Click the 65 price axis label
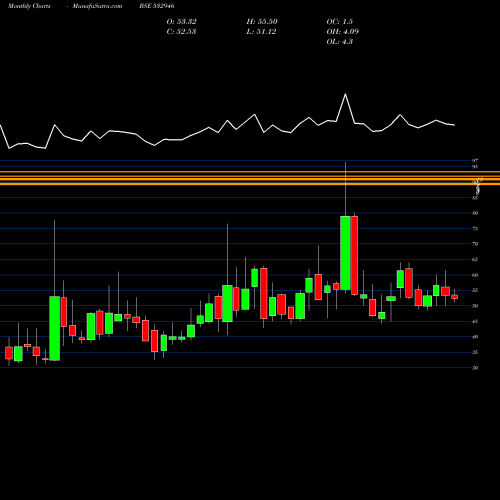 [x=475, y=259]
